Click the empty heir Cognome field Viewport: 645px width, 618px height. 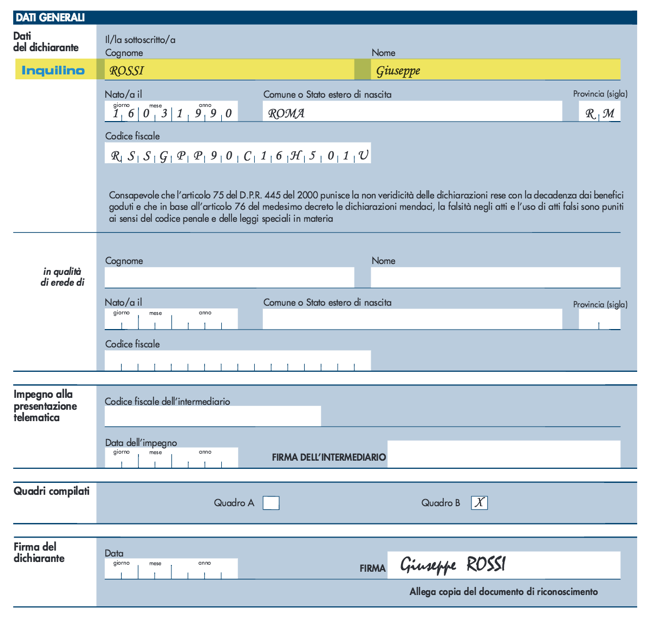coord(229,277)
